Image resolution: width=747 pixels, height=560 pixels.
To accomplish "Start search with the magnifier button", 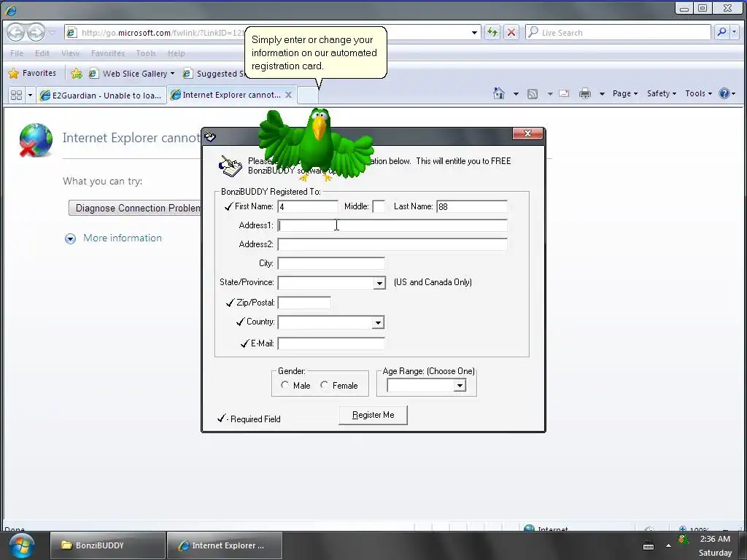I will (x=721, y=32).
